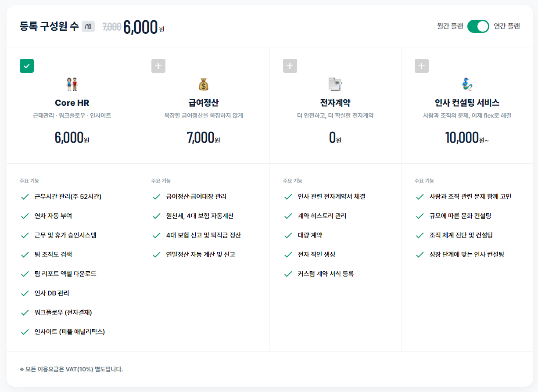Click the /월 badge next to 등록 구성원 수
This screenshot has height=392, width=538.
click(x=88, y=26)
